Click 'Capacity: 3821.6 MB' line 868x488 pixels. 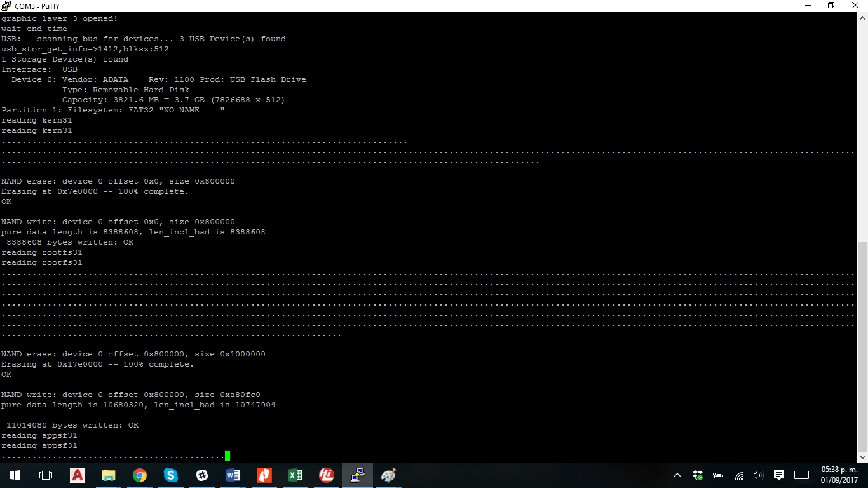click(x=173, y=100)
